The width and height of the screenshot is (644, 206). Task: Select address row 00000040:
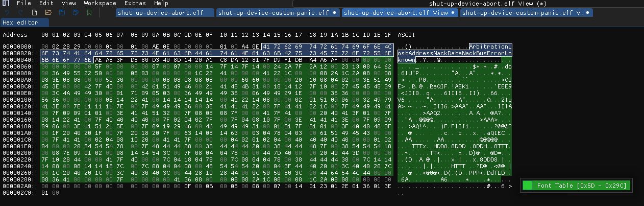pyautogui.click(x=19, y=60)
